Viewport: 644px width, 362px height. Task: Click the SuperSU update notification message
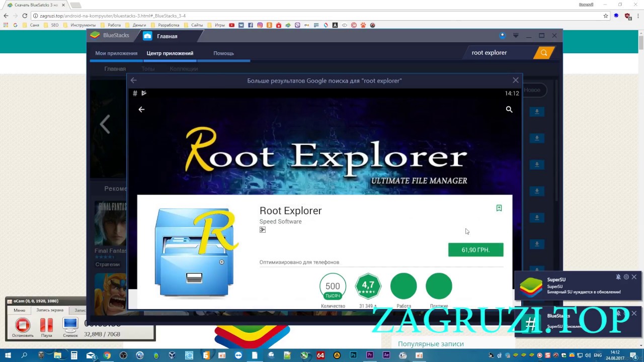point(584,292)
